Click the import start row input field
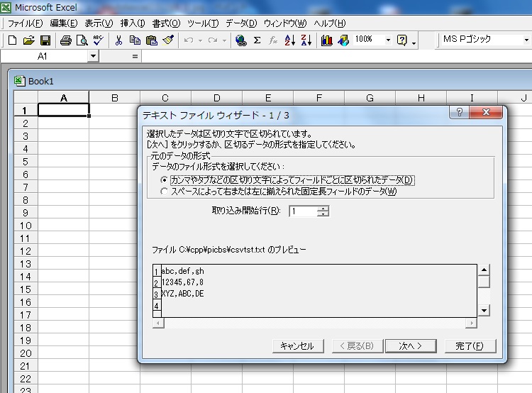Screen dimensions: 532x393 pos(304,211)
